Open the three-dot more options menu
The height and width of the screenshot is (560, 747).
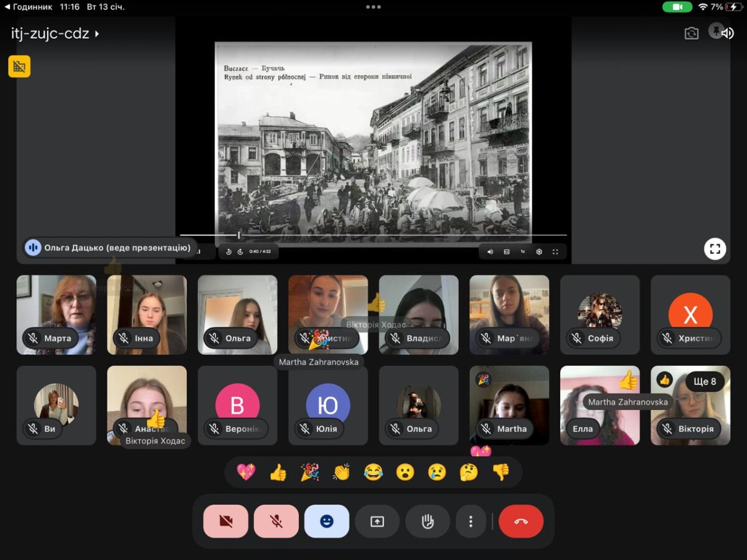pyautogui.click(x=471, y=521)
